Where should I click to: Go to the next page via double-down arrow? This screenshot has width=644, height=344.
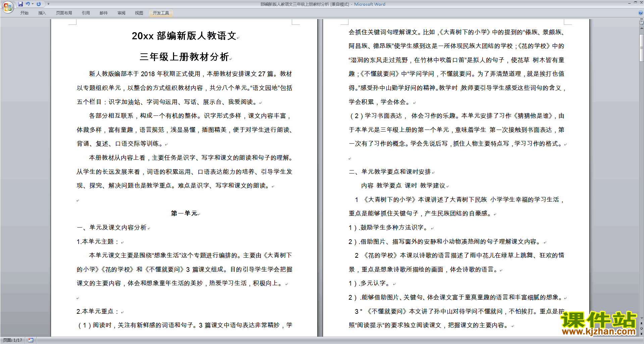tap(642, 333)
